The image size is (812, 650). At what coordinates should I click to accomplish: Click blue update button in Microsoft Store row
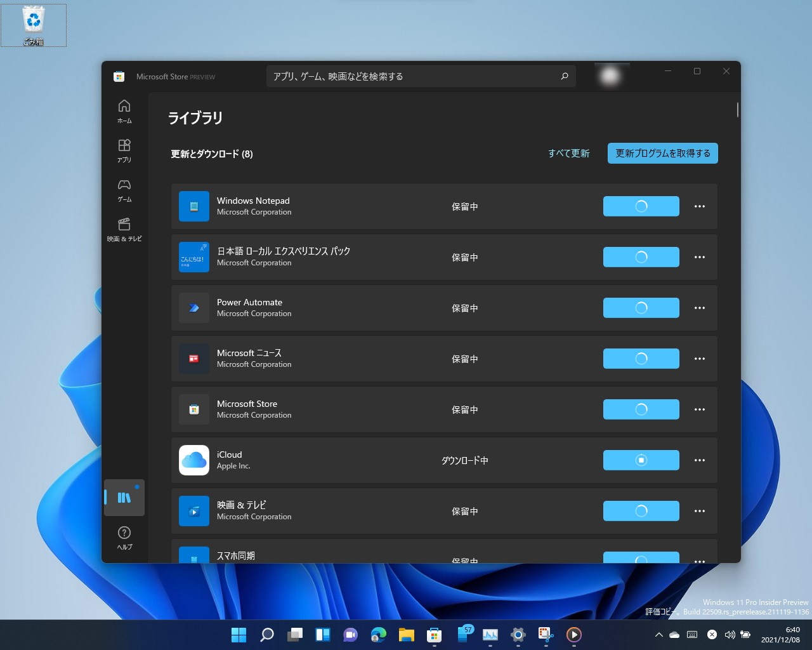point(641,409)
